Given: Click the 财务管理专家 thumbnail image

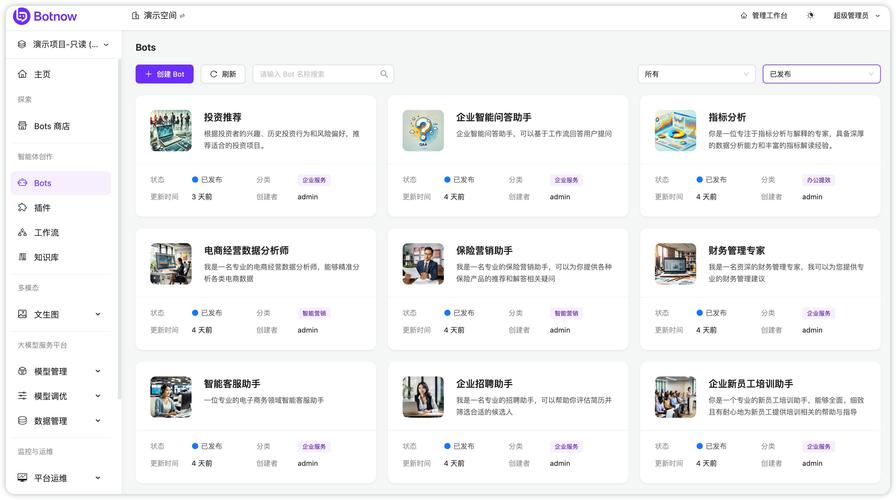Looking at the screenshot, I should click(675, 263).
